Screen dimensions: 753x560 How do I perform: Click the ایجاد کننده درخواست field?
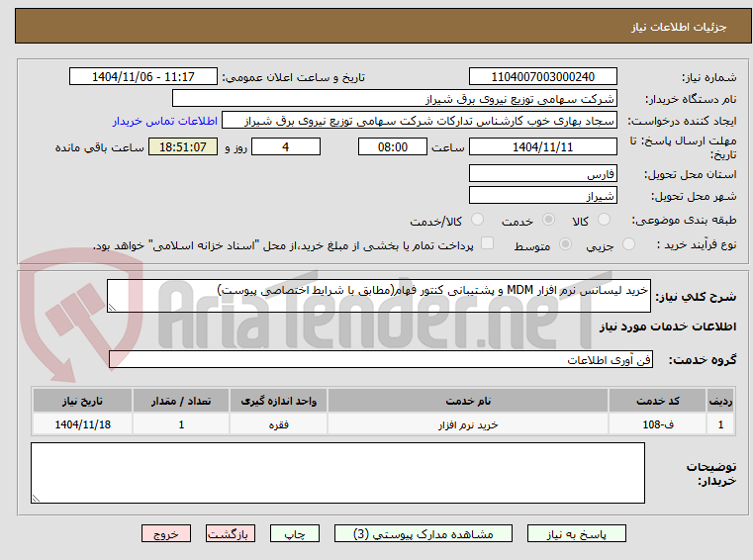(x=420, y=121)
